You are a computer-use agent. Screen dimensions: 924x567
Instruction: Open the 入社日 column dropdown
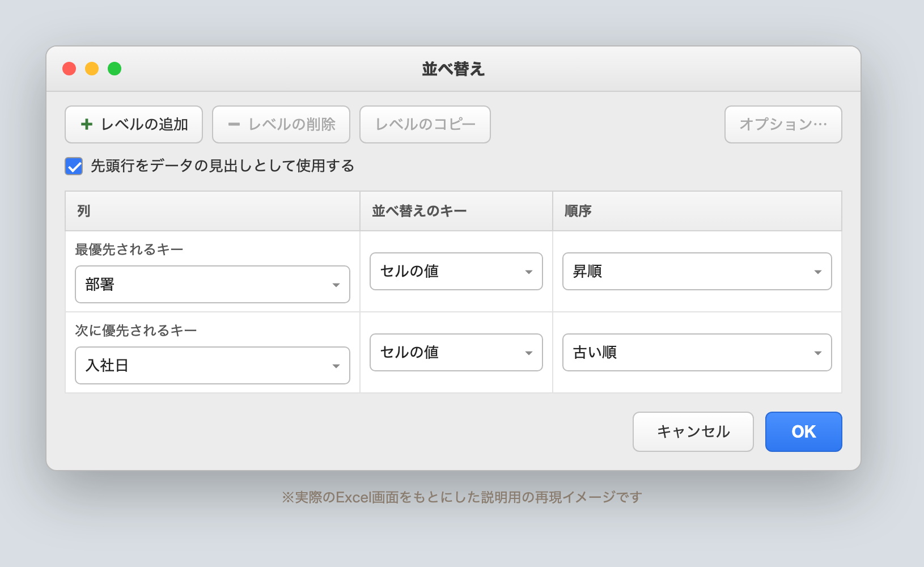213,365
